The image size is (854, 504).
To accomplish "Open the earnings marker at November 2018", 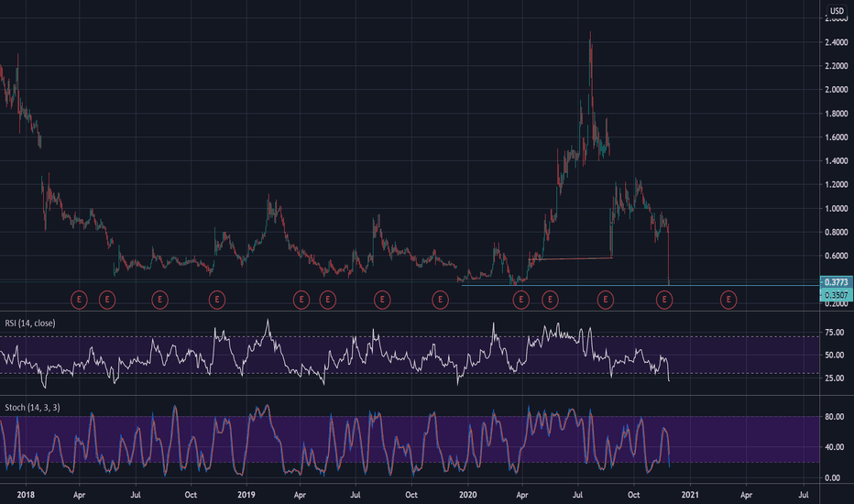I will (x=217, y=300).
